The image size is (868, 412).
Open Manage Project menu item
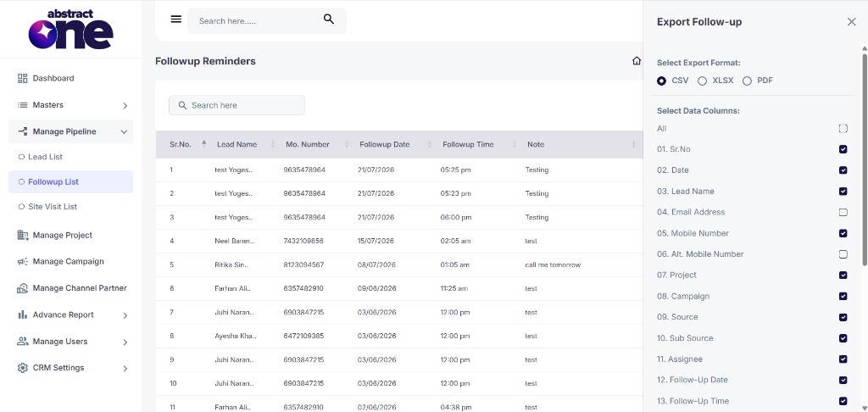tap(71, 235)
